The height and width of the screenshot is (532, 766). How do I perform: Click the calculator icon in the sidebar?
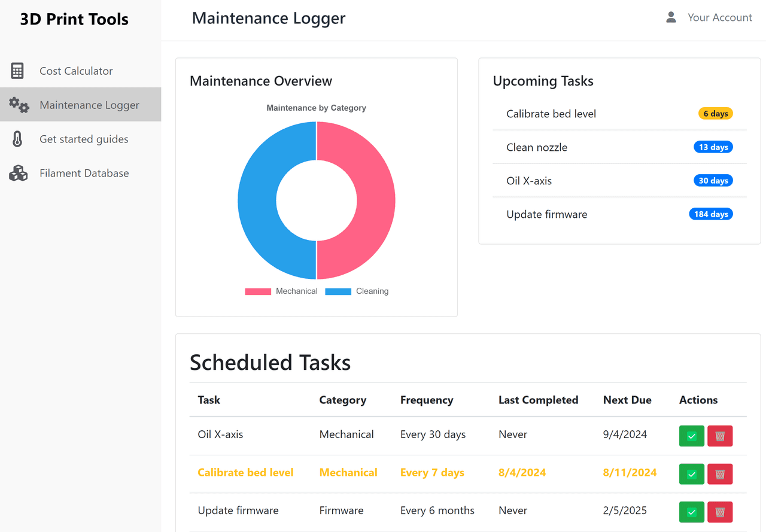click(x=17, y=71)
